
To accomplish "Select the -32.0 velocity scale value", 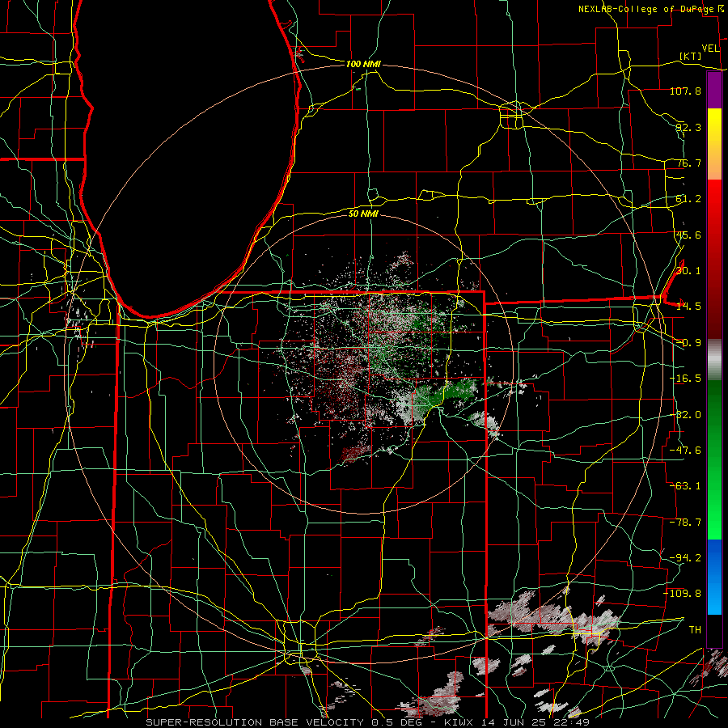I will (685, 415).
